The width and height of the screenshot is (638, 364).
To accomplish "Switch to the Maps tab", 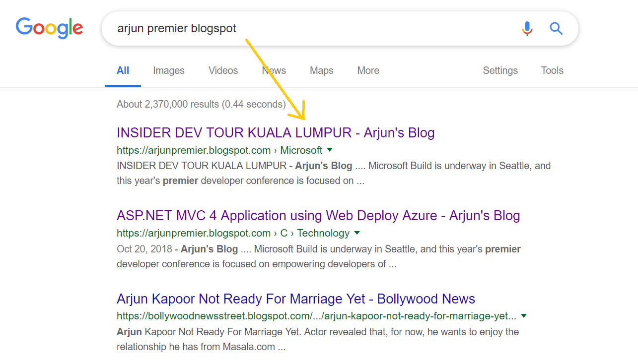I will pos(321,70).
